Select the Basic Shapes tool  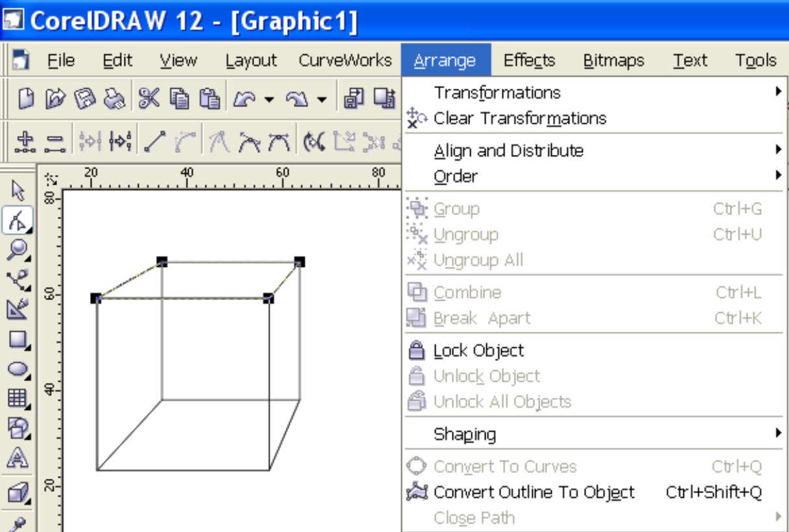18,428
